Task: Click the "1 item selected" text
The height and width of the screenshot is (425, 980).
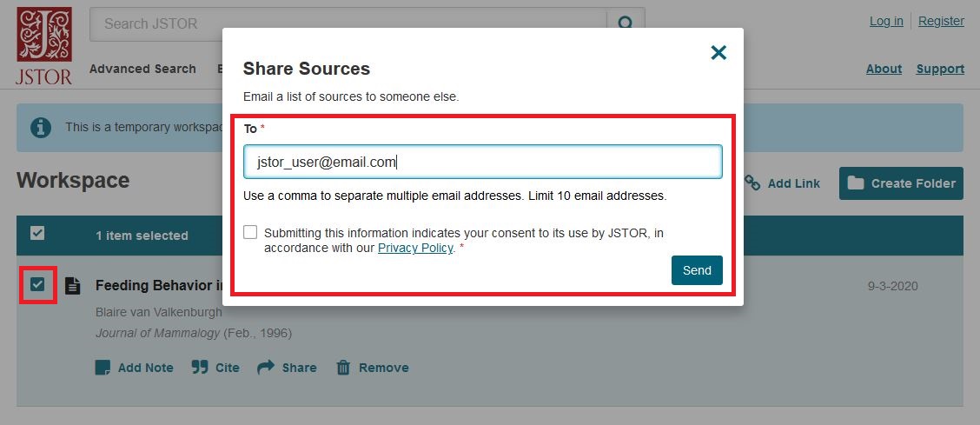Action: point(142,236)
